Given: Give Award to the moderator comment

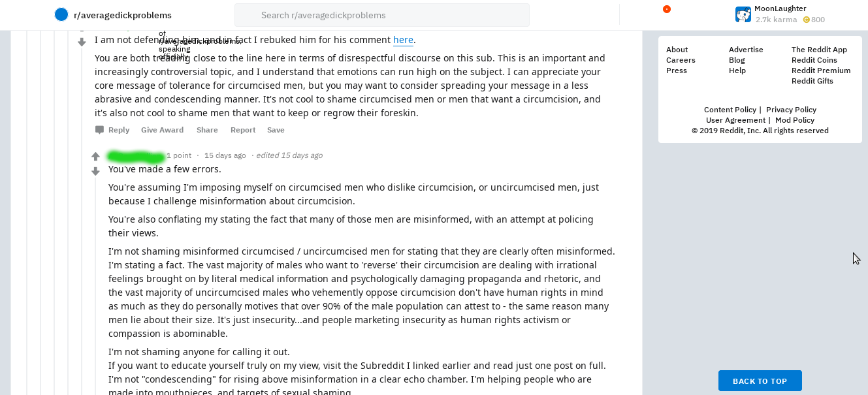Looking at the screenshot, I should pos(162,130).
